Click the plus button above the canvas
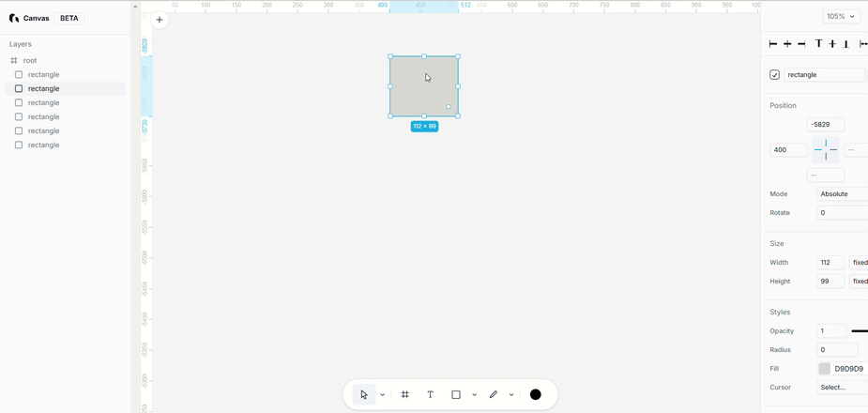Screen dimensions: 868x413 pos(160,20)
